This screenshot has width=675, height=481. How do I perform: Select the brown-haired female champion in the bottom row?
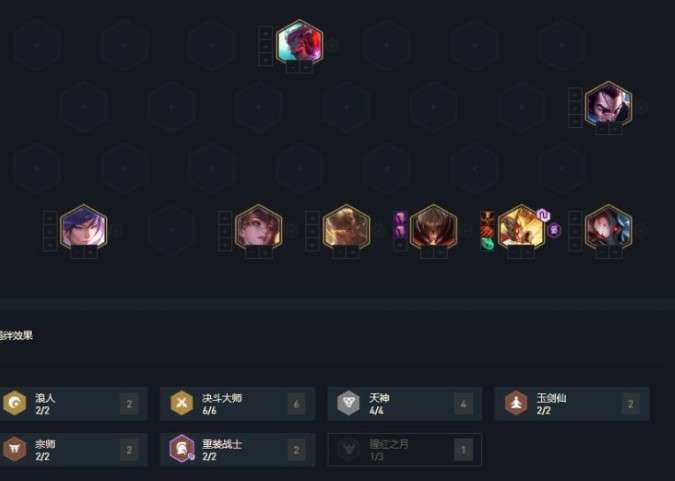[x=258, y=228]
